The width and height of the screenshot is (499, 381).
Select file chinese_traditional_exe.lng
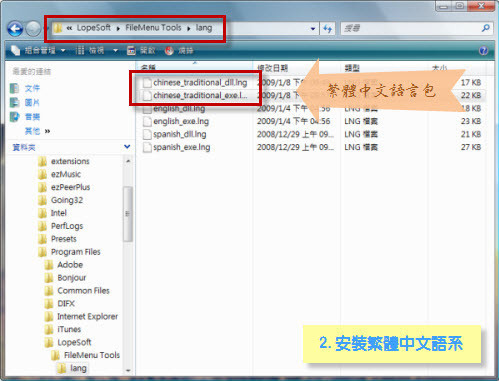coord(200,95)
